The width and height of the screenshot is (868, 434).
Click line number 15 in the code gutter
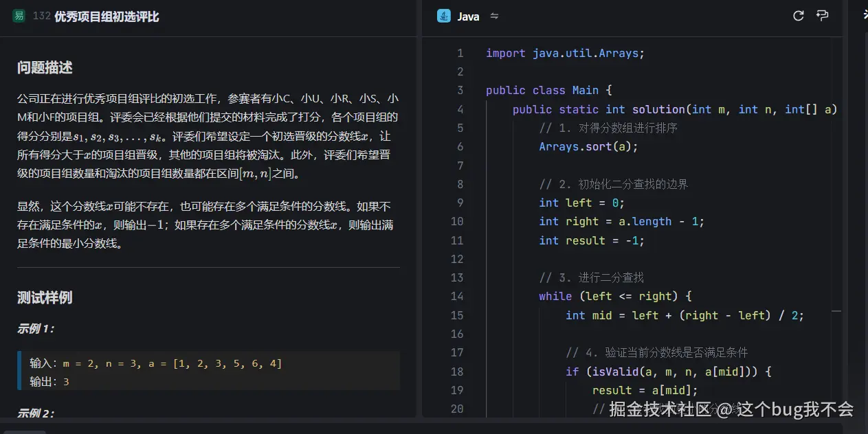coord(457,315)
